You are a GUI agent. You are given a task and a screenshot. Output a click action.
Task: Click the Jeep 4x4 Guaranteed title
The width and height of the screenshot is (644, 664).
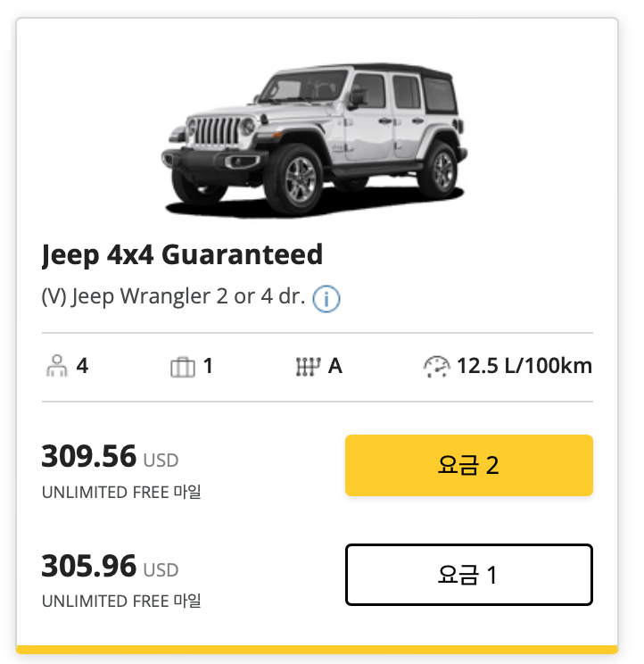(182, 255)
